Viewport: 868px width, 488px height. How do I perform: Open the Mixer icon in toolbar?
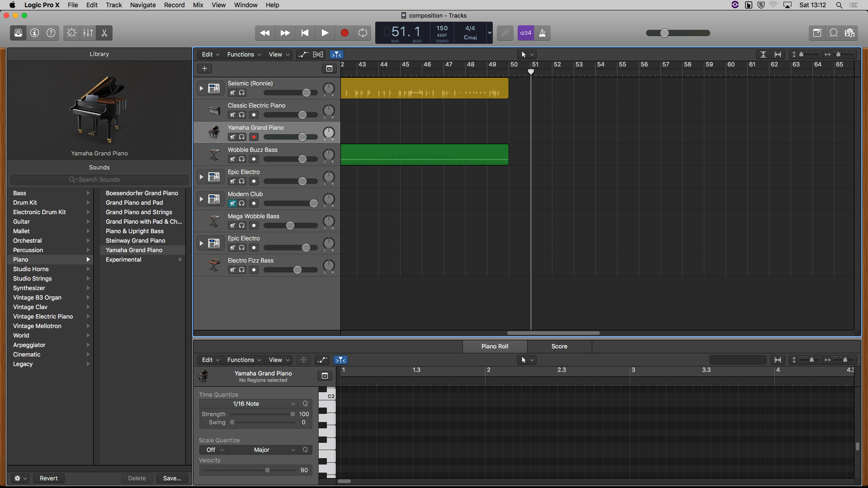click(x=88, y=33)
